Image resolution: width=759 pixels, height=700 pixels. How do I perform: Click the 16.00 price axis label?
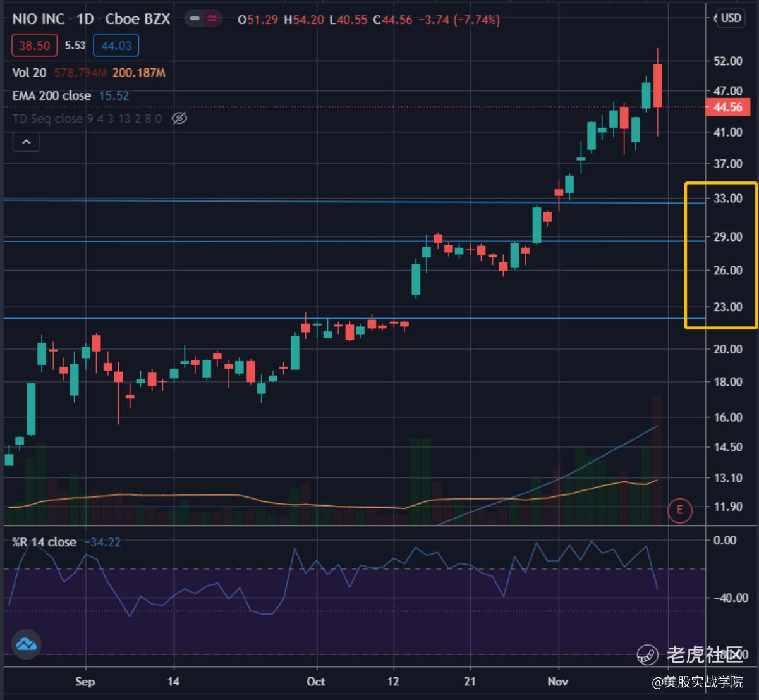[x=727, y=417]
